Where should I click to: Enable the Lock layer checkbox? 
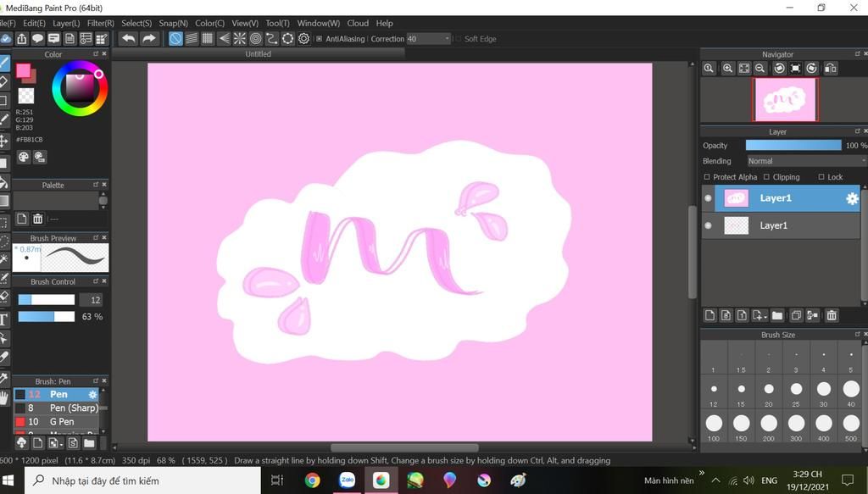click(x=821, y=177)
